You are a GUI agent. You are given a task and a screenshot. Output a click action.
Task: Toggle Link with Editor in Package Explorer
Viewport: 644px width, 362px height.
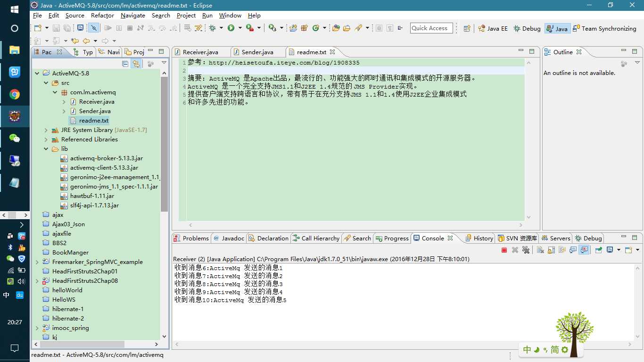tap(136, 64)
